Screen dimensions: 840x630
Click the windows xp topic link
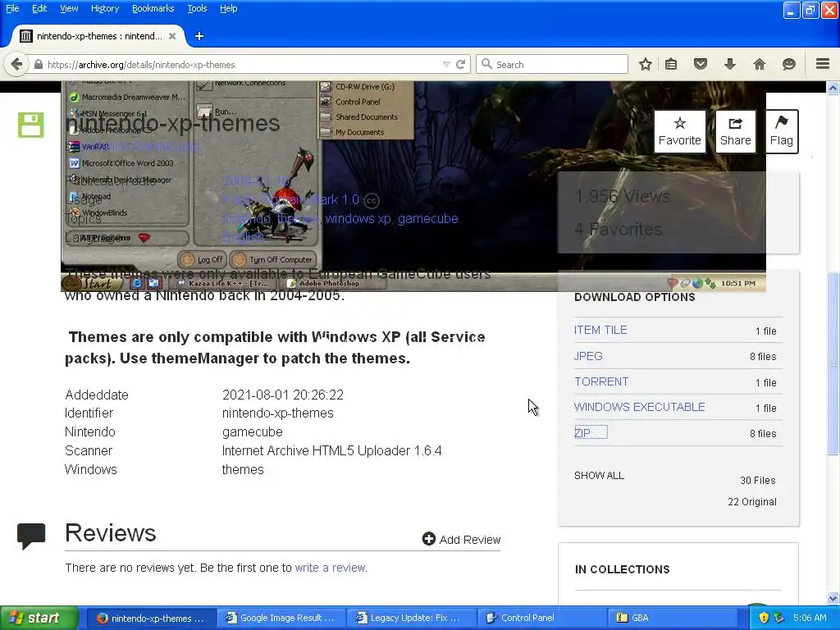(x=358, y=218)
